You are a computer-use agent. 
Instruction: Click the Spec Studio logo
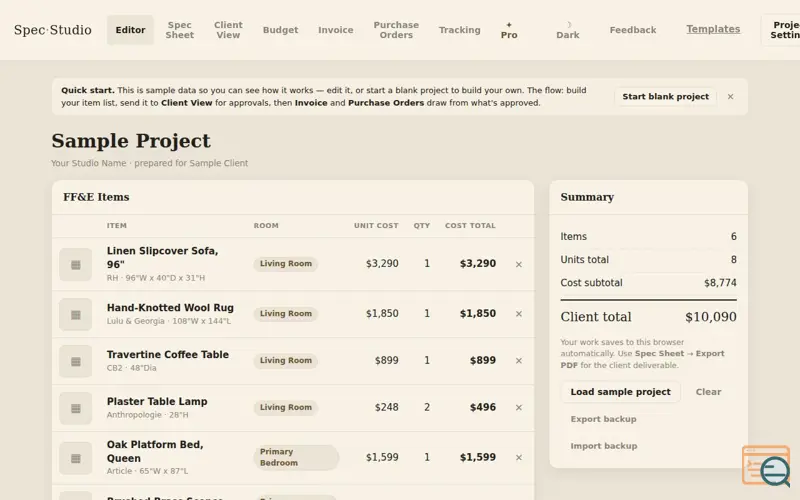click(53, 30)
